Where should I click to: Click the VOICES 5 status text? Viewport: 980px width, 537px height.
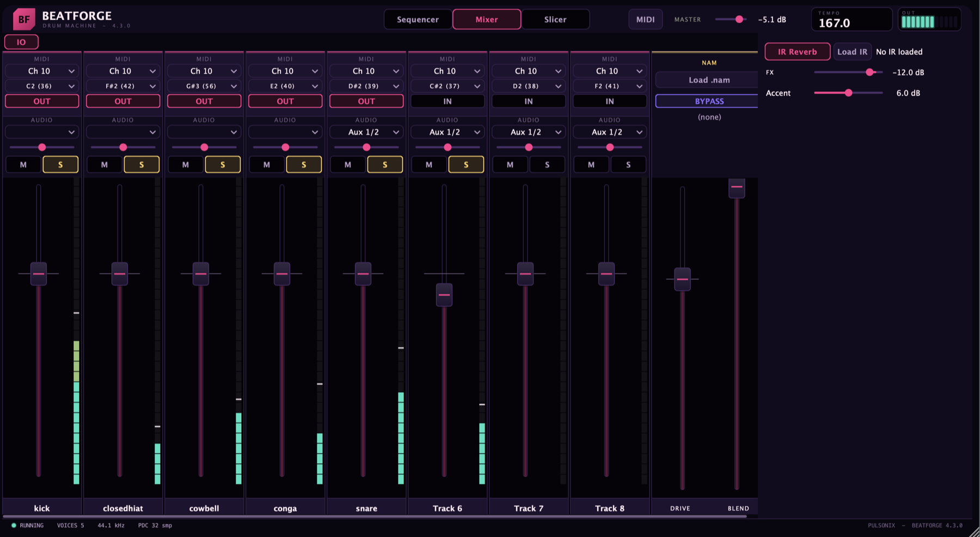(71, 525)
